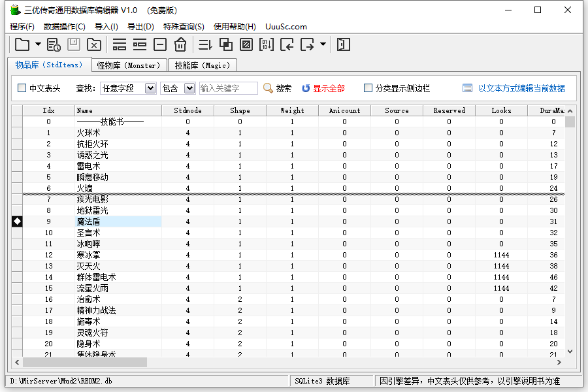This screenshot has width=588, height=392.
Task: Toggle the 分类显示侧边栏 checkbox
Action: 368,88
